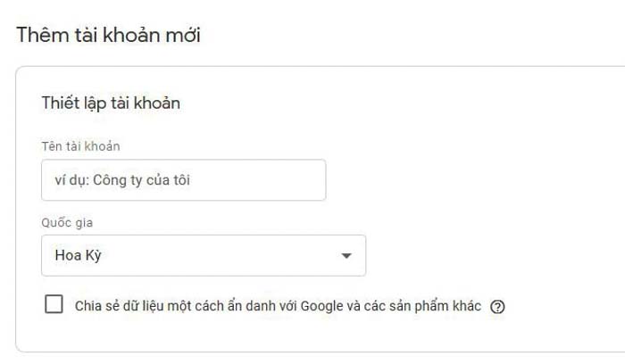Click the 'Quốc gia' field label

pyautogui.click(x=67, y=222)
